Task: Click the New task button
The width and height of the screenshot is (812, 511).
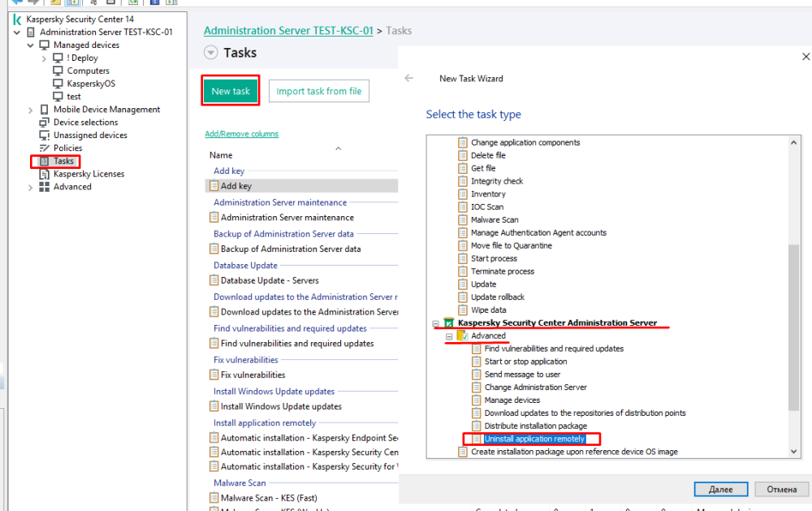Action: (x=231, y=91)
